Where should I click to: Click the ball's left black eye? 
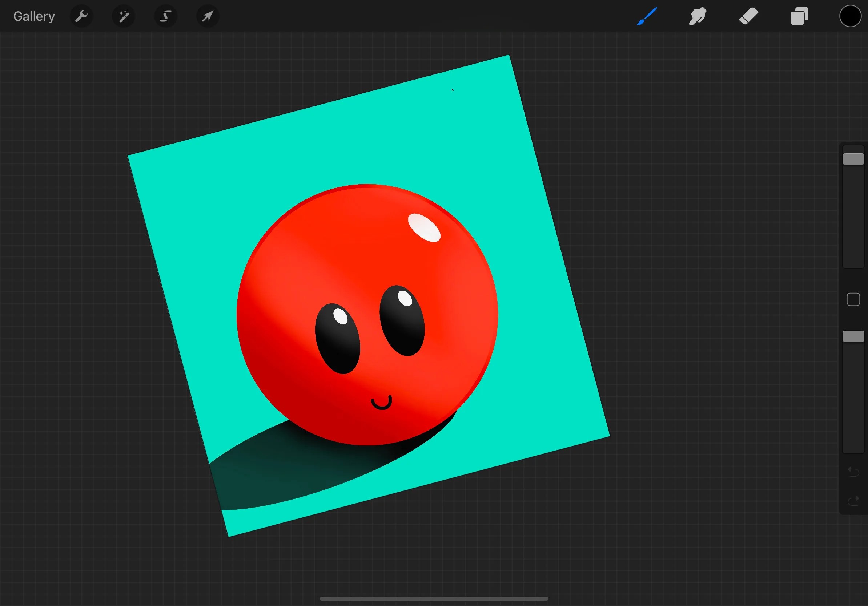tap(338, 339)
